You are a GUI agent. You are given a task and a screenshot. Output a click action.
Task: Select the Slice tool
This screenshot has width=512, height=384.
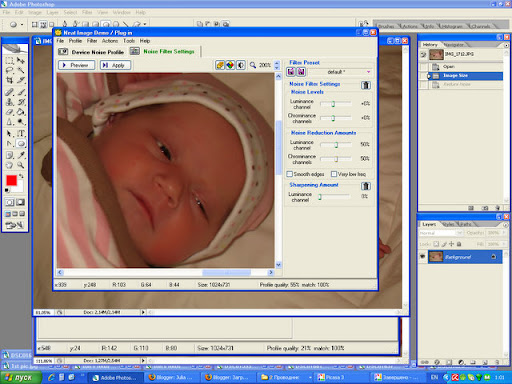click(x=21, y=80)
